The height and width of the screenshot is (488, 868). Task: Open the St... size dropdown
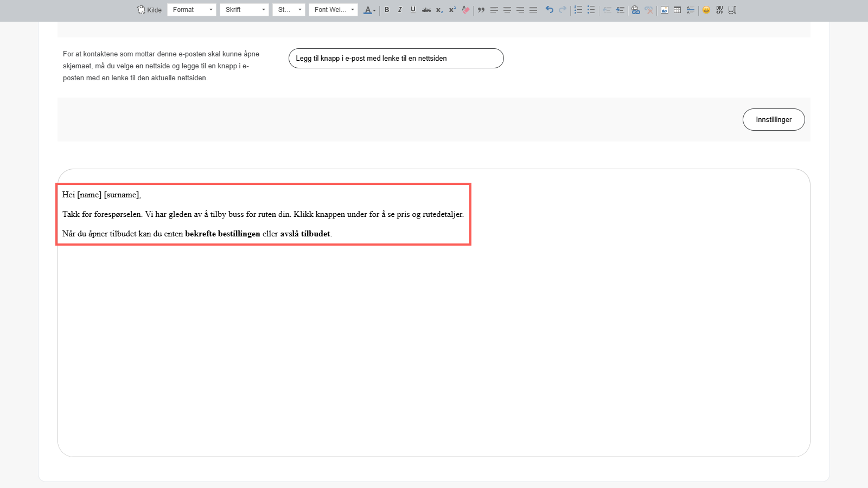tap(289, 10)
